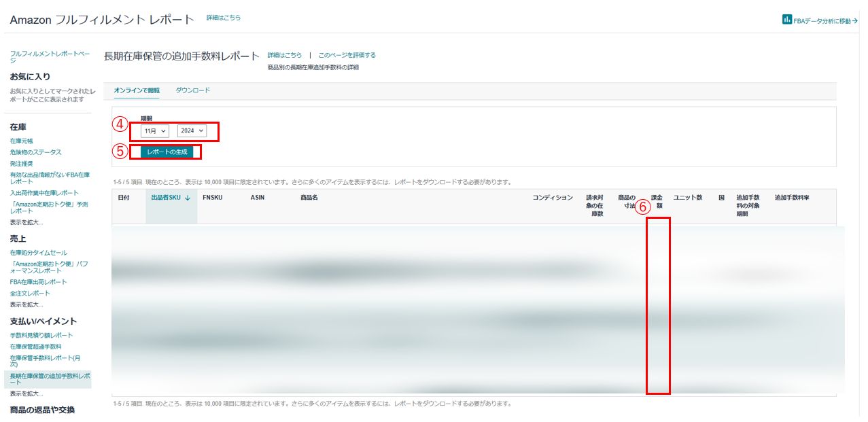
Task: Open 在庫保管手数料レポート(月次)
Action: (x=45, y=361)
